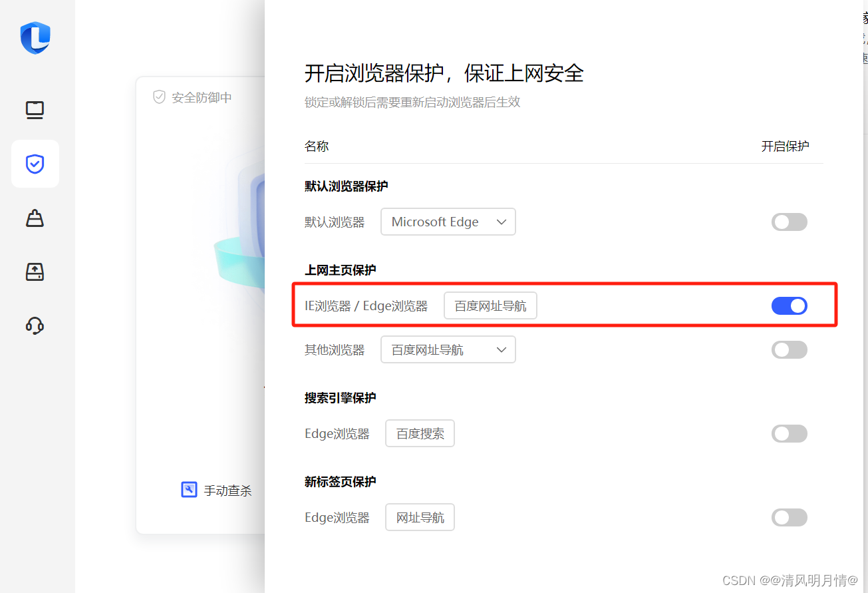The image size is (868, 593).
Task: Click the 其他浏览器 row label
Action: [x=335, y=350]
